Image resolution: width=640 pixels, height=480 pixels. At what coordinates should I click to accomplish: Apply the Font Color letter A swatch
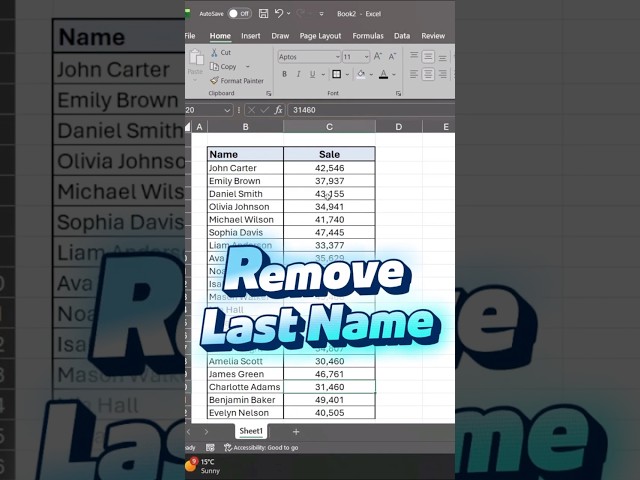point(383,74)
